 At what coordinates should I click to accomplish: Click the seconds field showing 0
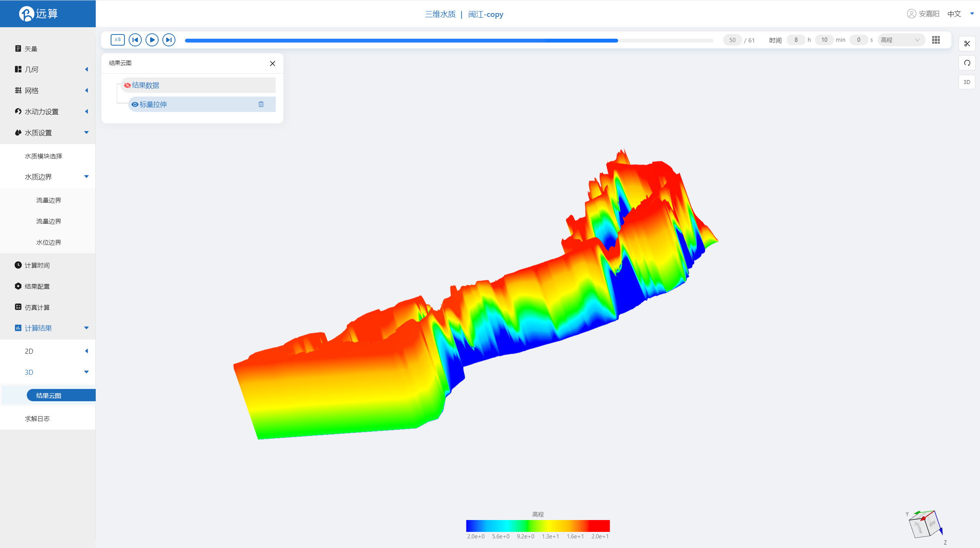tap(859, 40)
